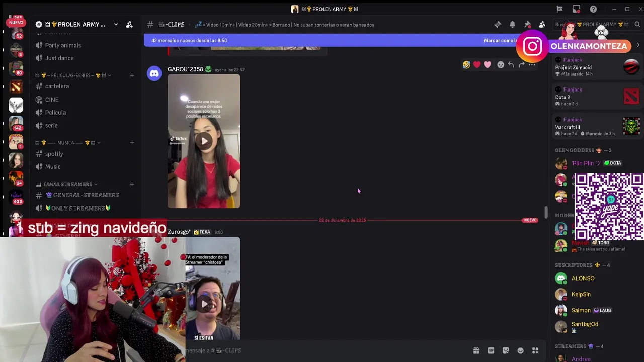The height and width of the screenshot is (362, 644).
Task: Click invite people icon beside server name
Action: click(129, 24)
